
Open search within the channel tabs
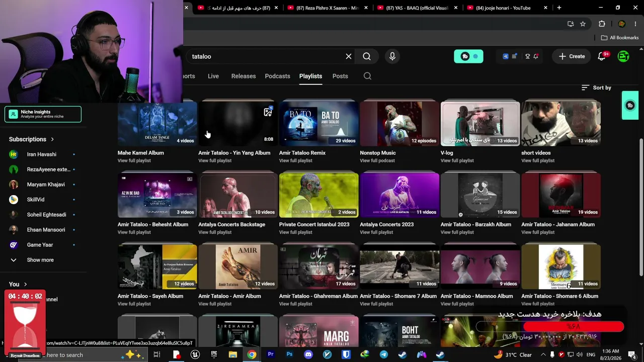(367, 76)
